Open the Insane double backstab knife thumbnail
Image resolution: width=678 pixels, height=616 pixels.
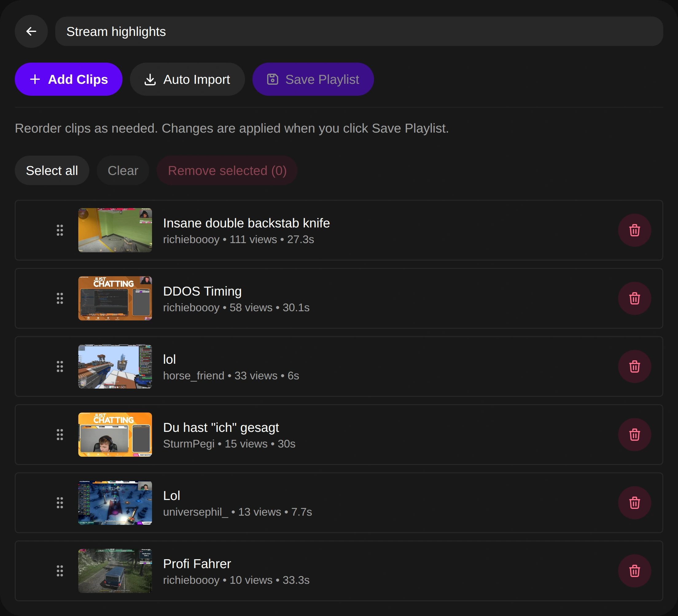tap(115, 230)
